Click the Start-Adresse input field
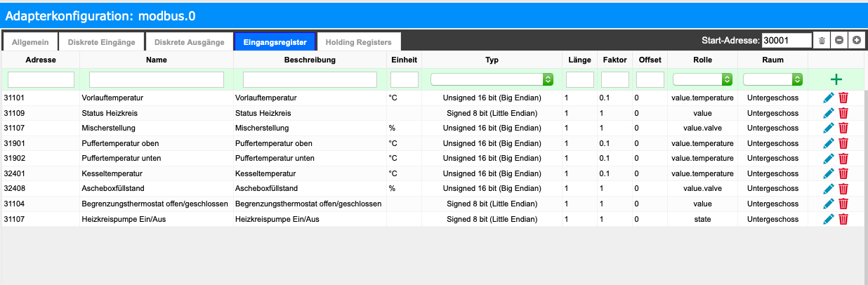Image resolution: width=868 pixels, height=285 pixels. point(786,41)
